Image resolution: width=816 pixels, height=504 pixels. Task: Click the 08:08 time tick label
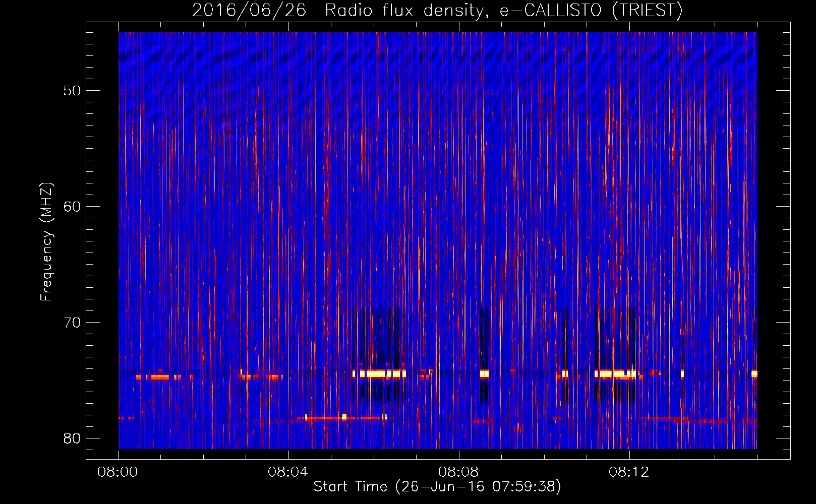(x=458, y=472)
